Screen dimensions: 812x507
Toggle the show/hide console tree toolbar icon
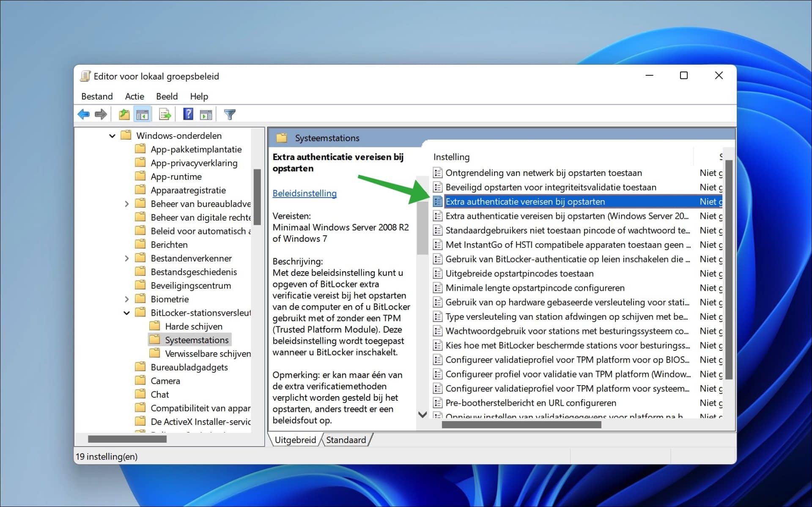[x=143, y=114]
